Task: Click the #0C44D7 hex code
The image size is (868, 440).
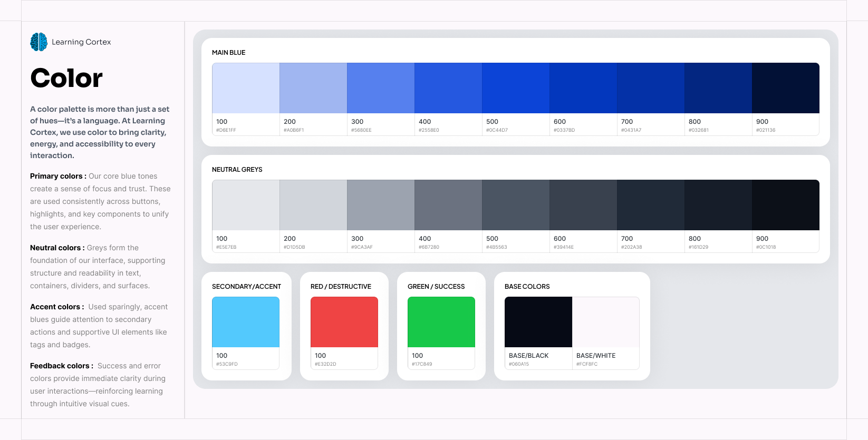Action: point(497,130)
